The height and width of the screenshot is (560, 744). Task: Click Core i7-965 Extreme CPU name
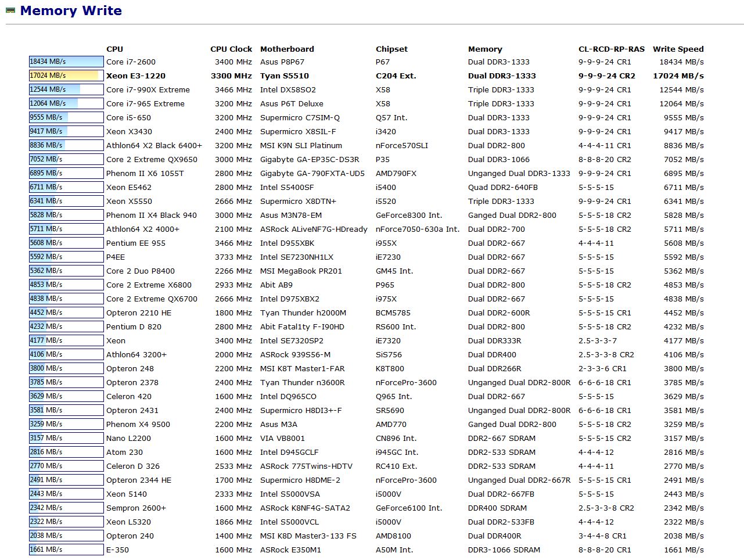[145, 103]
